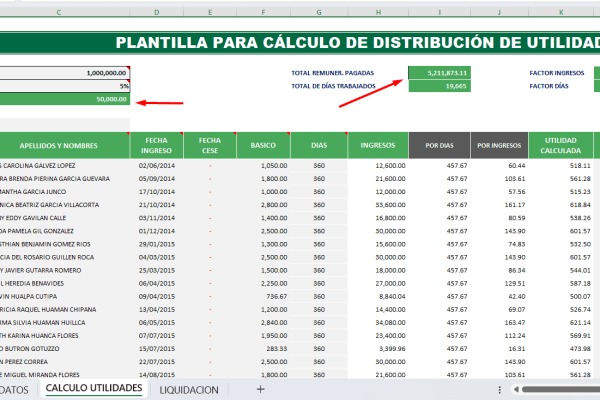Image resolution: width=600 pixels, height=400 pixels.
Task: Click the FACTOR INGRESOS label
Action: [x=557, y=73]
